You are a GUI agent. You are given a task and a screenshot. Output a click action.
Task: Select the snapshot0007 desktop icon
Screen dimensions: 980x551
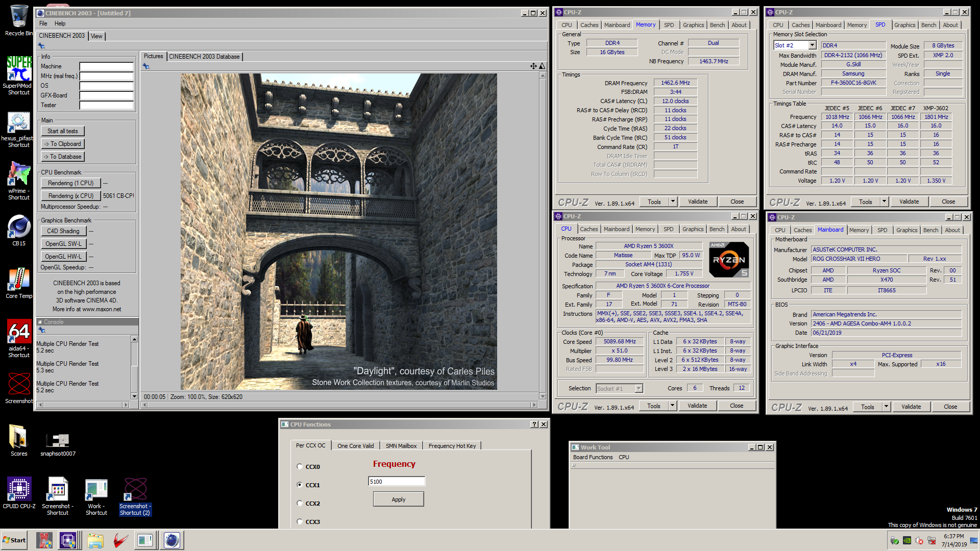tap(58, 444)
